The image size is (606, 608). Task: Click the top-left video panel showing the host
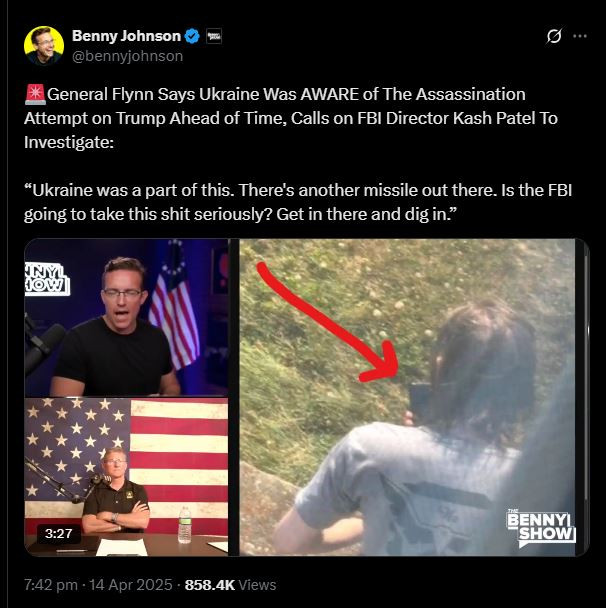(127, 317)
